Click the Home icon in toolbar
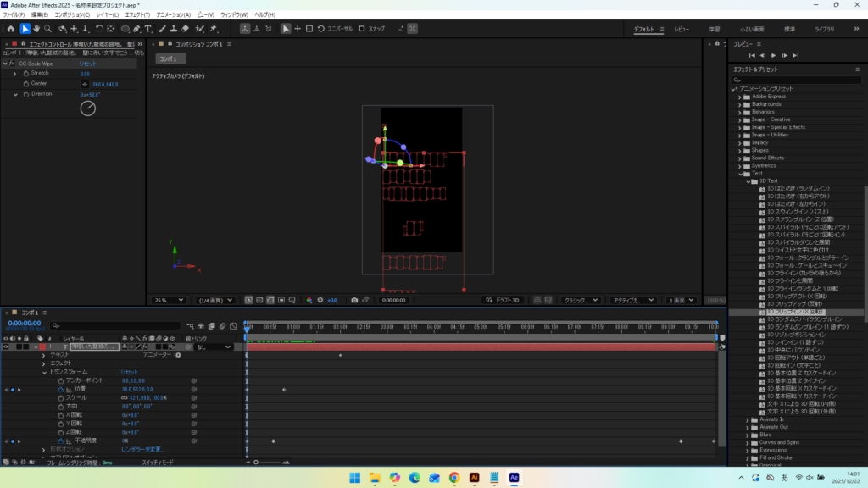 (10, 29)
